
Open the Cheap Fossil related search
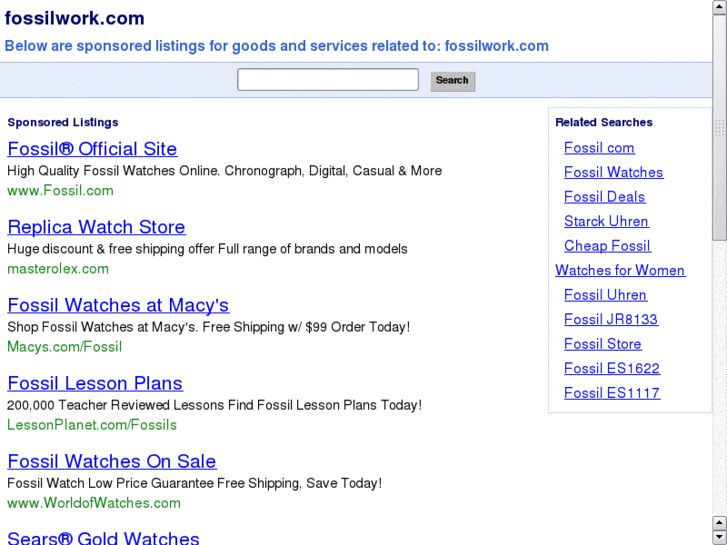pyautogui.click(x=607, y=246)
